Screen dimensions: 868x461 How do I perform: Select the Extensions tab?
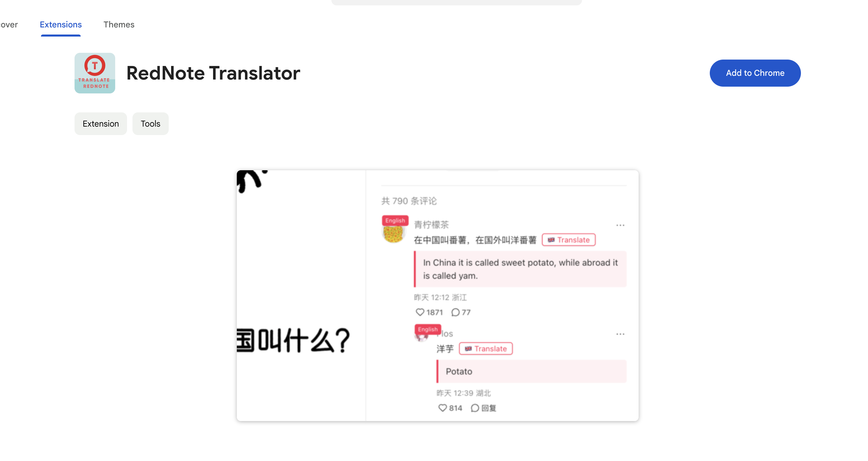(x=60, y=24)
